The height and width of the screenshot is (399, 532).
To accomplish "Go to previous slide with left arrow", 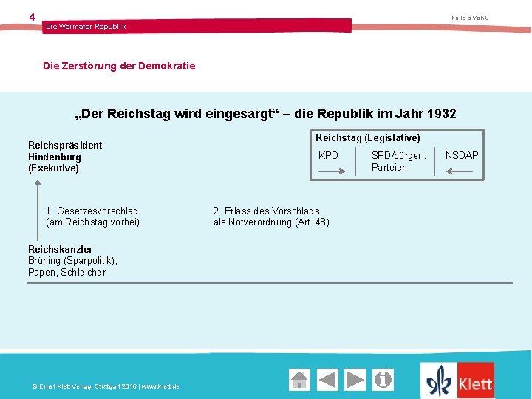I will coord(327,380).
